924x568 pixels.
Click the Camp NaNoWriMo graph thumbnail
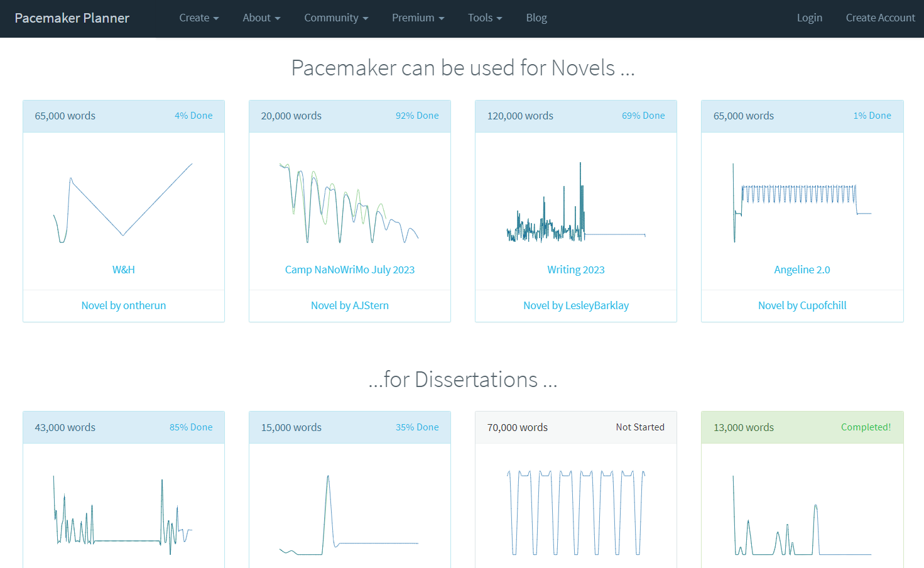coord(349,203)
